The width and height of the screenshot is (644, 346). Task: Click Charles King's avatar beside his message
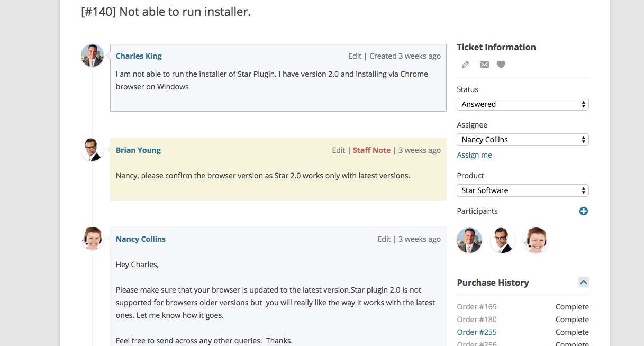point(92,56)
